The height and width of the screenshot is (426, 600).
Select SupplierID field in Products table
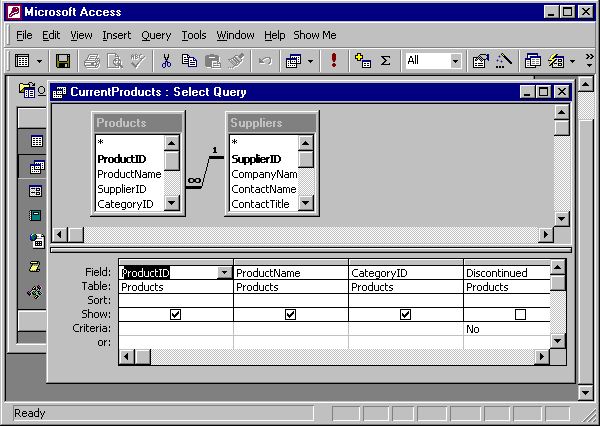pyautogui.click(x=121, y=189)
